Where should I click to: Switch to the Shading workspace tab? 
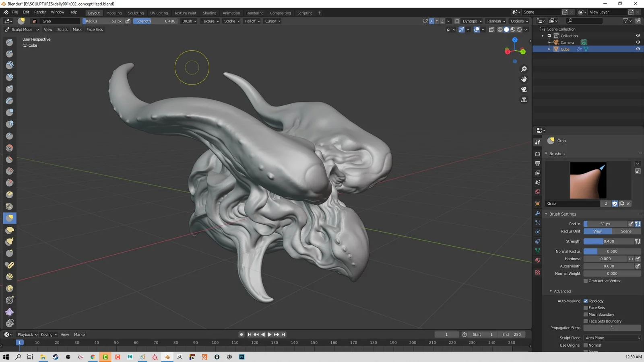(x=209, y=12)
